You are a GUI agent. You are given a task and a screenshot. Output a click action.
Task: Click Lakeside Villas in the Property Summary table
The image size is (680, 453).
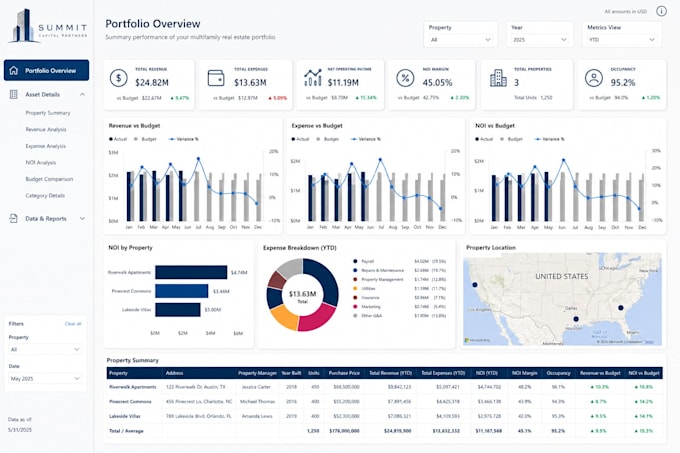point(125,416)
